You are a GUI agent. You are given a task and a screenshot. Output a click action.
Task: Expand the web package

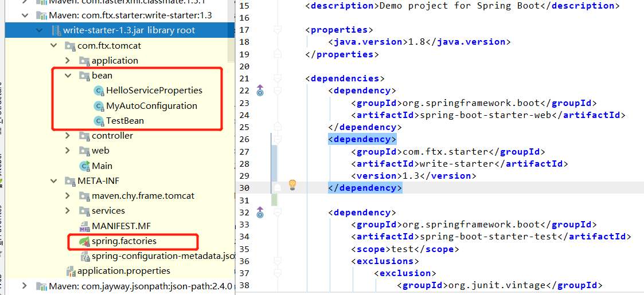point(68,151)
